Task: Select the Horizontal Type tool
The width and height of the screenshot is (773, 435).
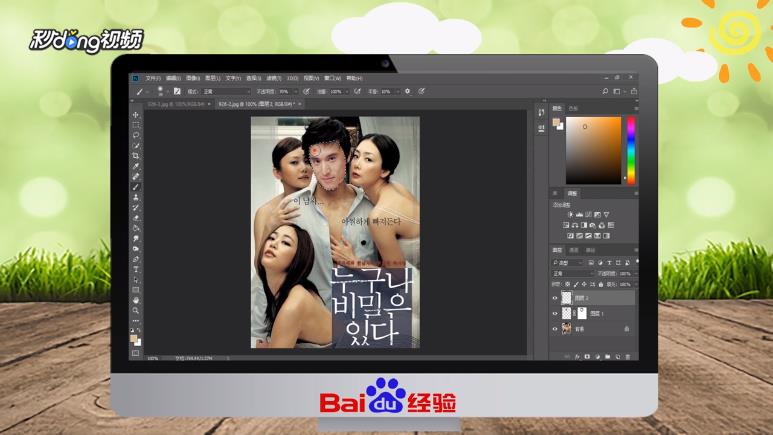Action: tap(136, 269)
